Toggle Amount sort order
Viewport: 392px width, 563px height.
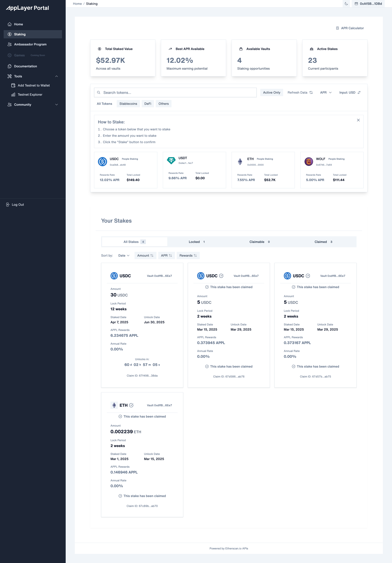[x=145, y=255]
